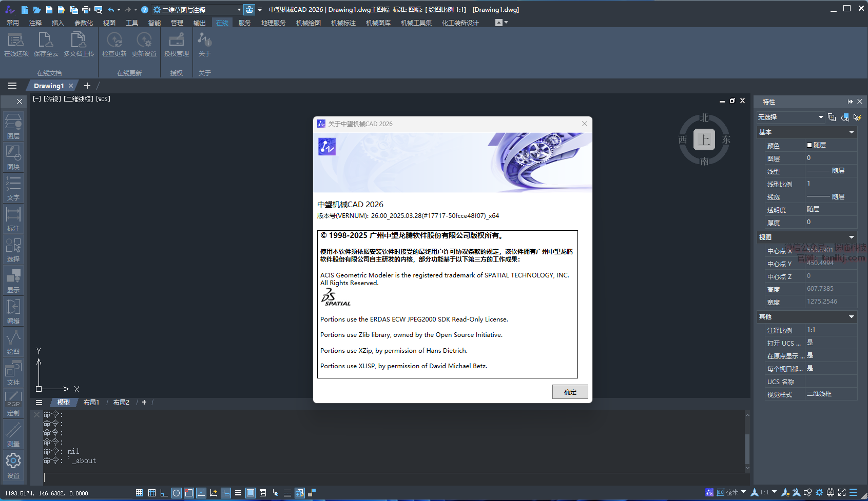Select the 模型 tab
The image size is (868, 501).
point(64,403)
